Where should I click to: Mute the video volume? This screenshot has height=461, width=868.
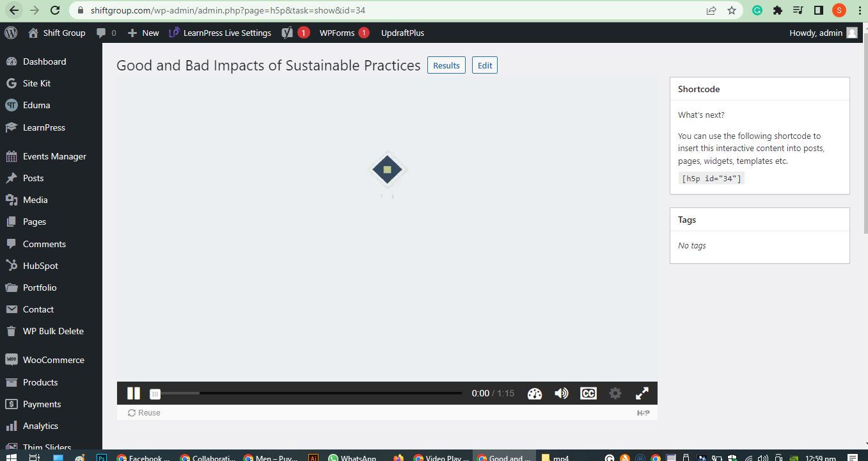tap(561, 393)
